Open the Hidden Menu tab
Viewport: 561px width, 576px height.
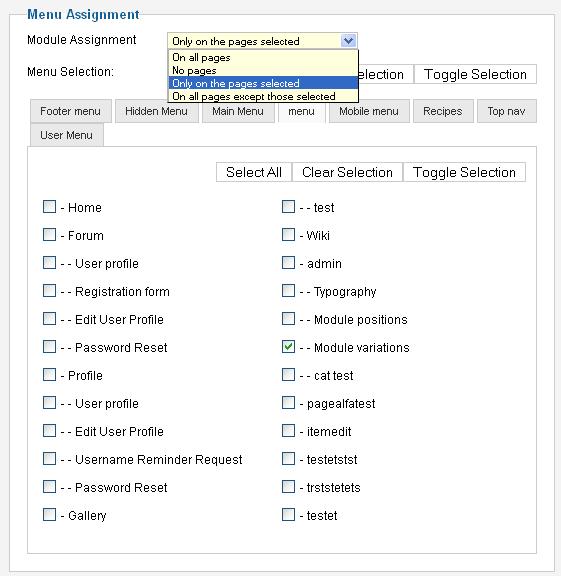click(x=157, y=111)
